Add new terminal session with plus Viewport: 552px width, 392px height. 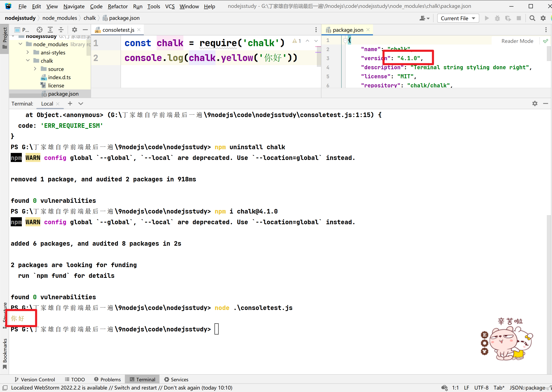coord(70,103)
